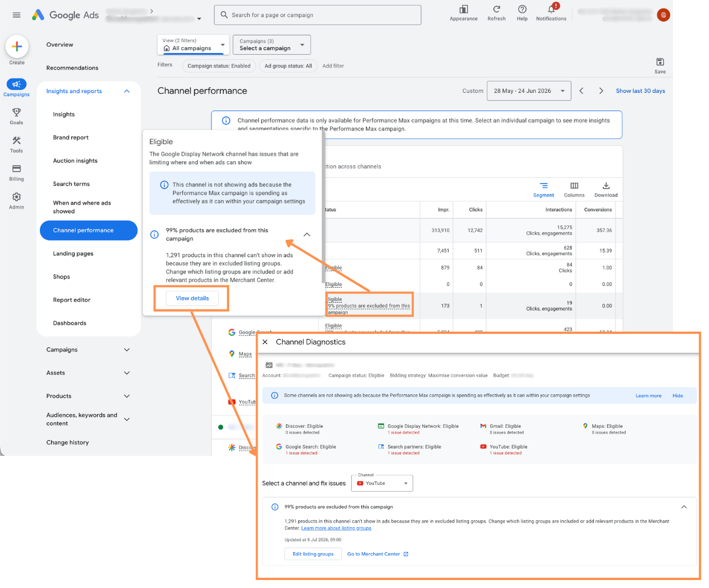This screenshot has height=588, width=709.
Task: Click the Maps channel row icon
Action: click(x=232, y=354)
